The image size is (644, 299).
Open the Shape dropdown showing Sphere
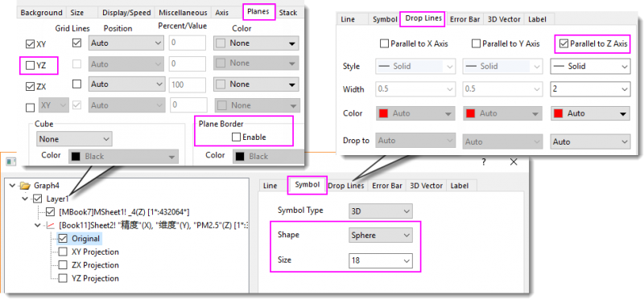(380, 236)
